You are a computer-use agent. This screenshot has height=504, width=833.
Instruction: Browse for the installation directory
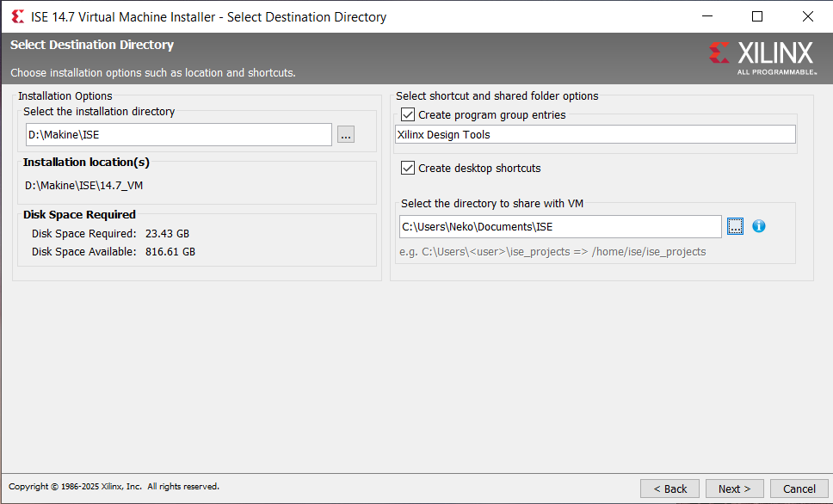point(346,135)
